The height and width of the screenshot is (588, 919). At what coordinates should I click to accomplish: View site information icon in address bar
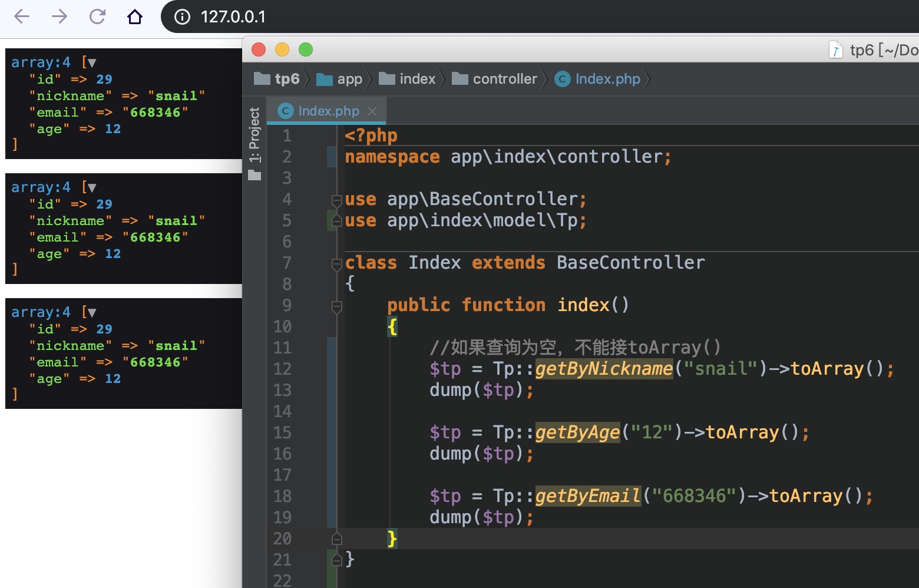point(183,17)
